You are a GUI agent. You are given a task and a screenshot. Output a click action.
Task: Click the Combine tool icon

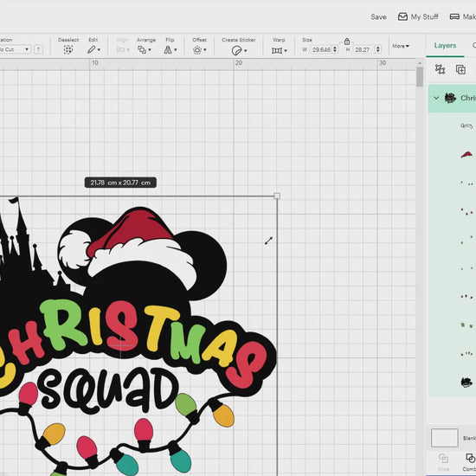[470, 459]
